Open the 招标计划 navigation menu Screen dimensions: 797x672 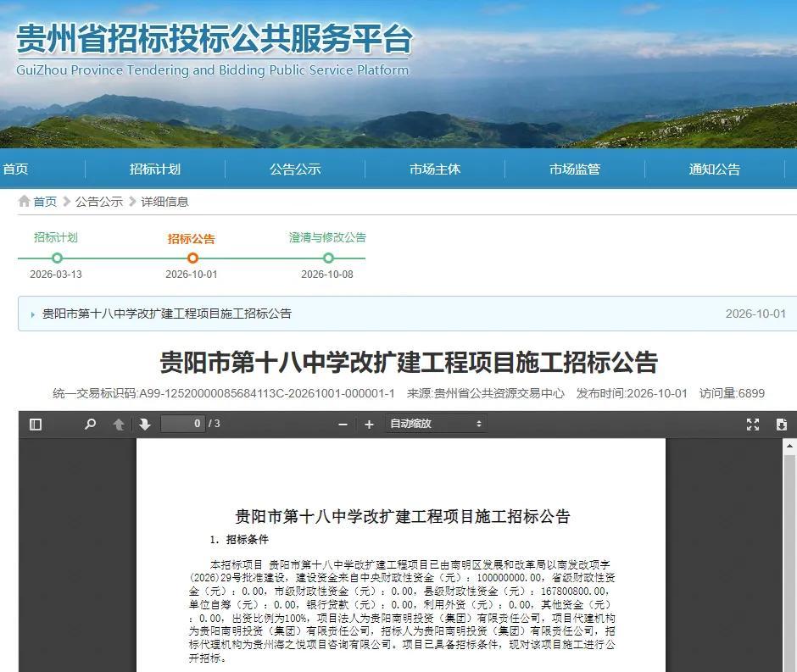[x=155, y=169]
